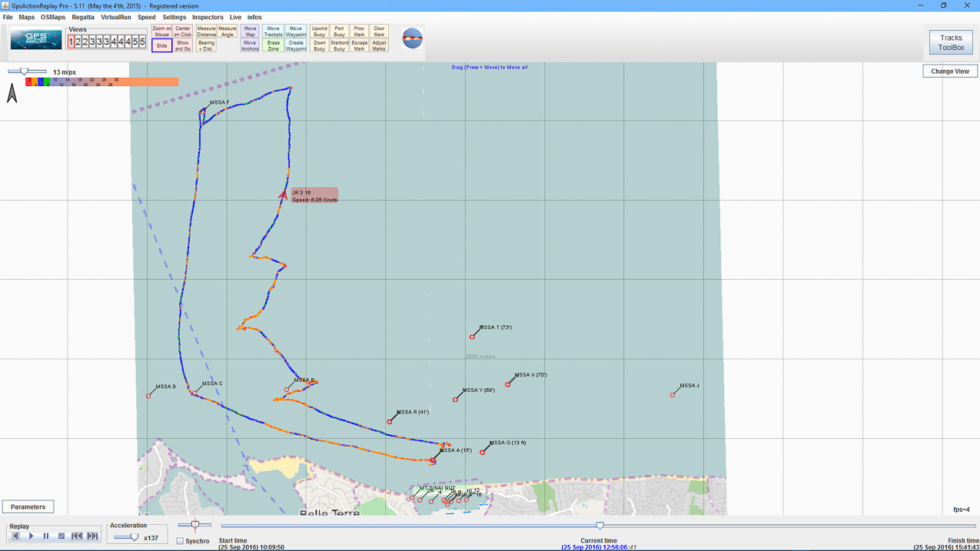980x551 pixels.
Task: Open the Speed menu
Action: tap(146, 17)
